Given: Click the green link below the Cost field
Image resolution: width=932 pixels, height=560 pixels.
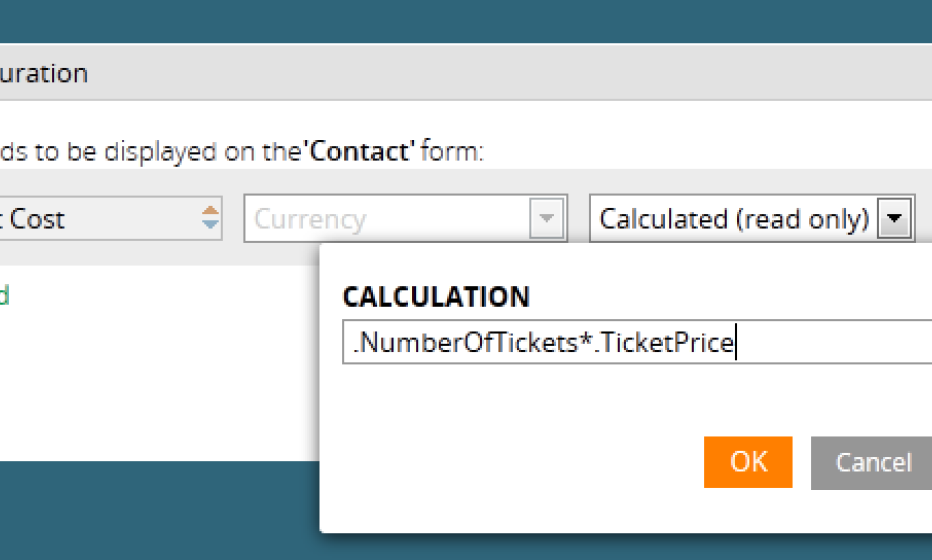Looking at the screenshot, I should pos(4,295).
